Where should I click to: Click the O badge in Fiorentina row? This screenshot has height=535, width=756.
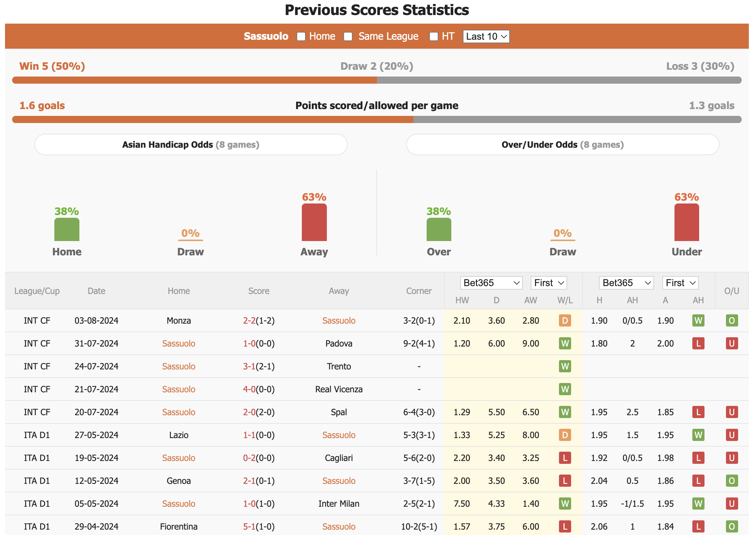tap(732, 526)
